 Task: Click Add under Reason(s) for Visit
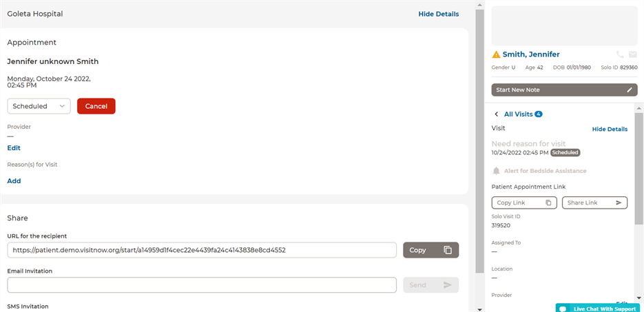pyautogui.click(x=14, y=181)
